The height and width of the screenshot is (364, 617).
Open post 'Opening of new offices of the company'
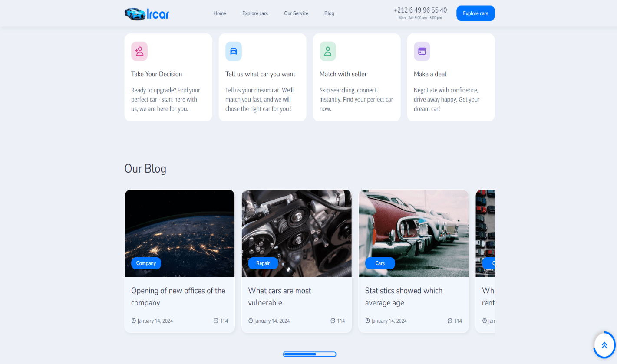point(178,297)
